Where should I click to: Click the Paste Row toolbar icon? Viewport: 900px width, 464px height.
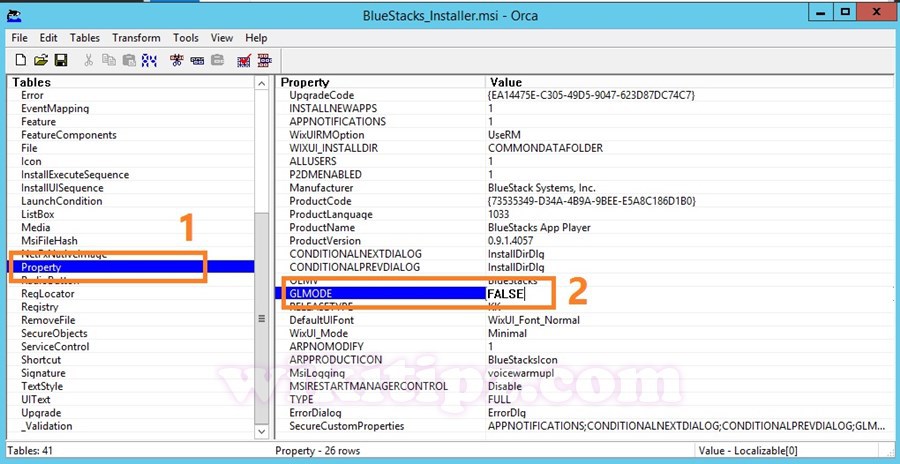pyautogui.click(x=218, y=60)
